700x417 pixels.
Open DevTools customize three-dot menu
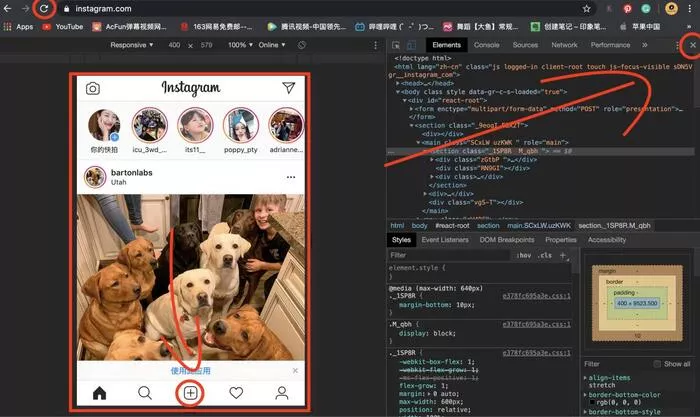pos(677,45)
